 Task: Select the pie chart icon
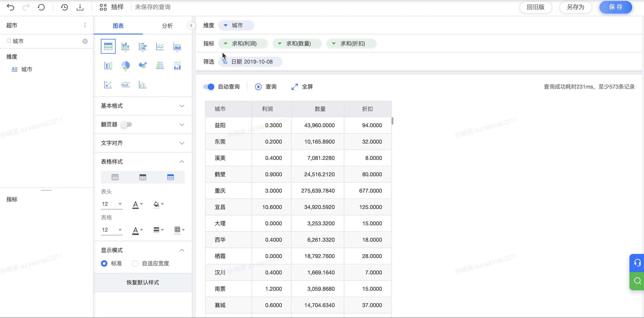coord(126,66)
